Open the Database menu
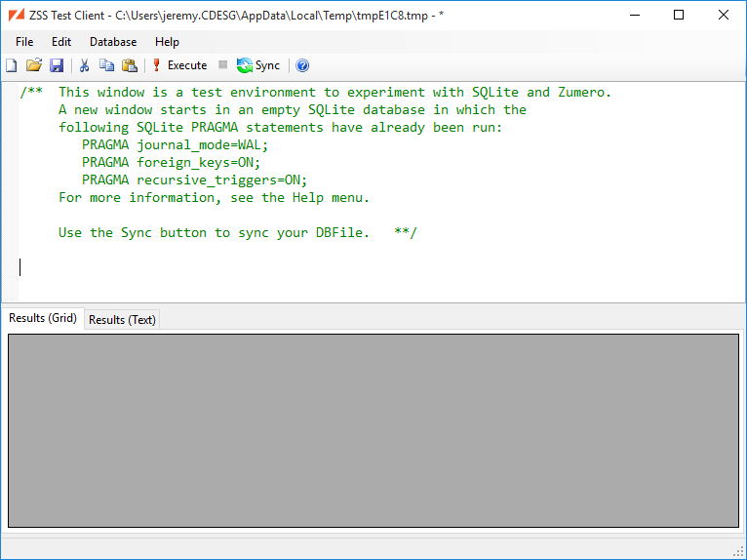747x560 pixels. point(113,42)
